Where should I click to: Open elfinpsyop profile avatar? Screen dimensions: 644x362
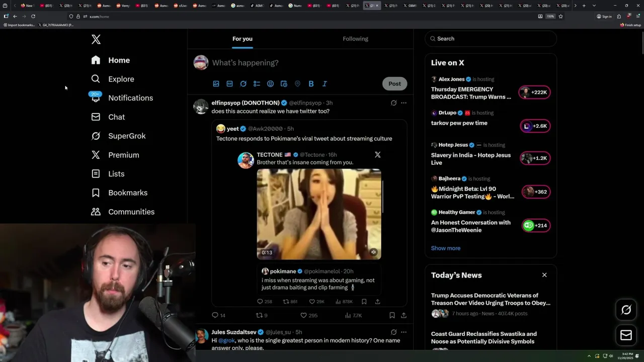[x=201, y=107]
